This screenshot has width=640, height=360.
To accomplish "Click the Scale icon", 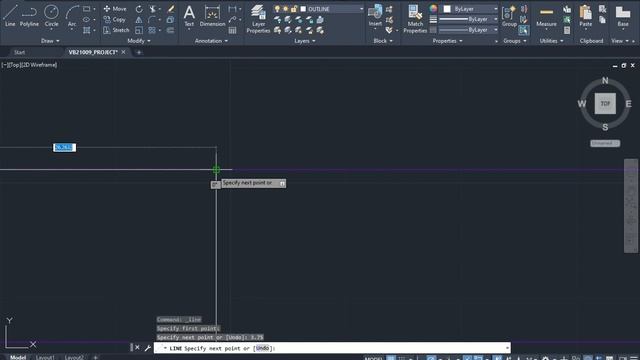I will (139, 30).
